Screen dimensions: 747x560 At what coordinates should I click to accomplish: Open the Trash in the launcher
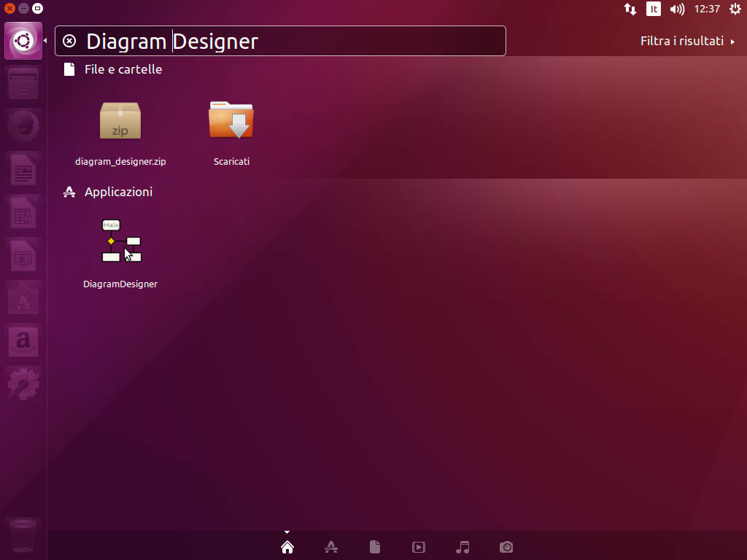click(23, 536)
